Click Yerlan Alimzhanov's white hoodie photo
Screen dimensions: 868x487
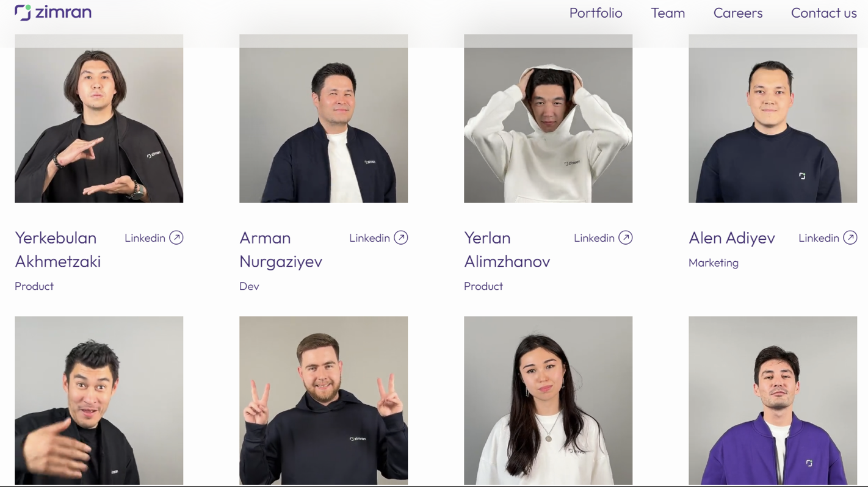548,118
